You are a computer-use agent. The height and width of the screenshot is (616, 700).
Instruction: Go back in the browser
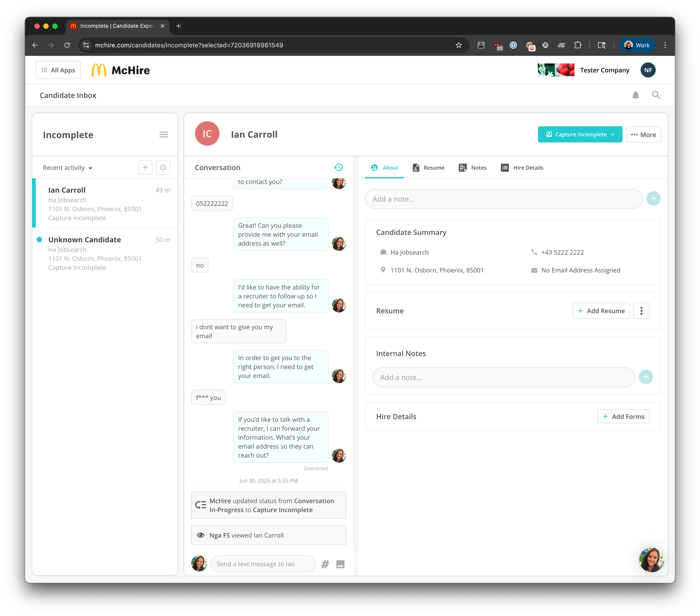point(35,45)
